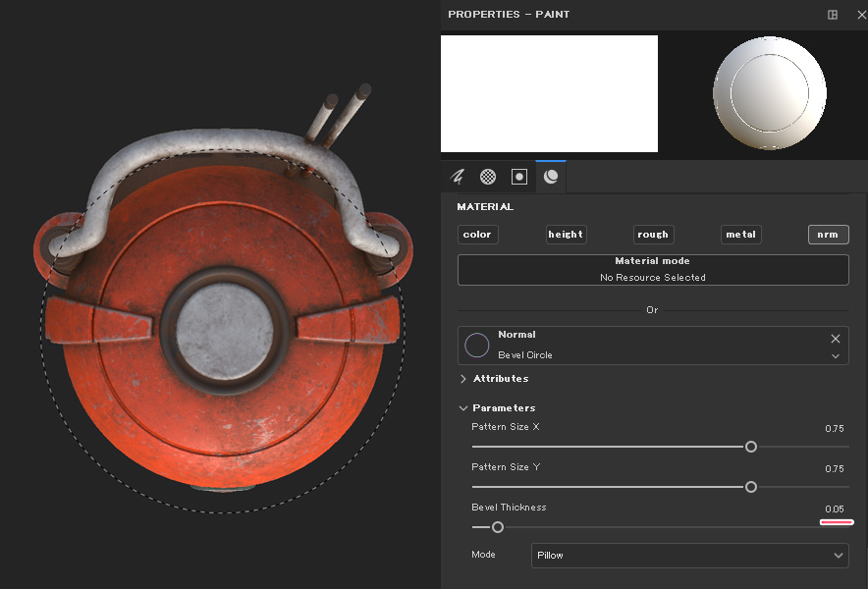The image size is (868, 589).
Task: Toggle the metal channel
Action: click(x=740, y=235)
